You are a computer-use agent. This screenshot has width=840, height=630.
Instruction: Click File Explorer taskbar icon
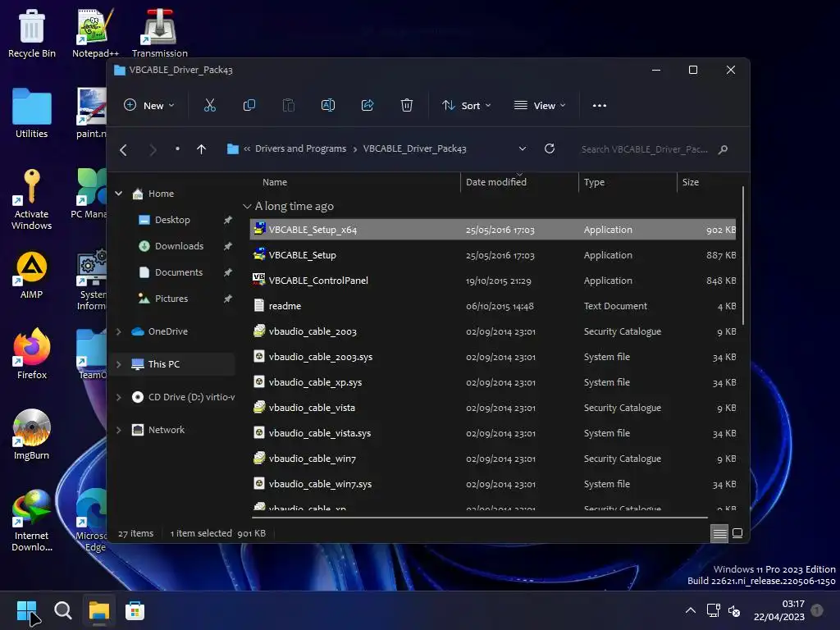click(98, 610)
